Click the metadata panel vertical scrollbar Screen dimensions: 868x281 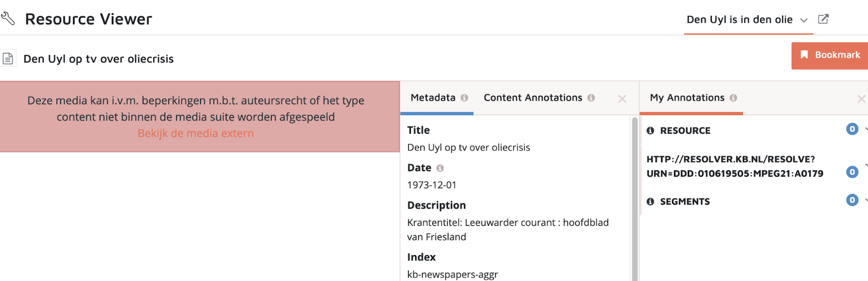pos(634,197)
